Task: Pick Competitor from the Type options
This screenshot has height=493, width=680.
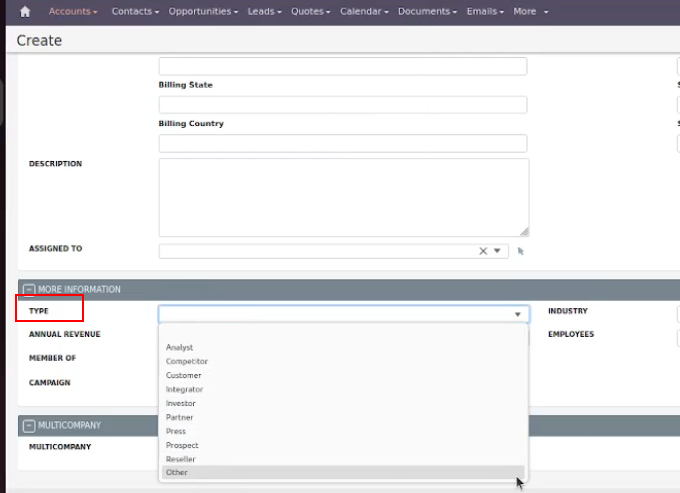Action: click(x=187, y=361)
